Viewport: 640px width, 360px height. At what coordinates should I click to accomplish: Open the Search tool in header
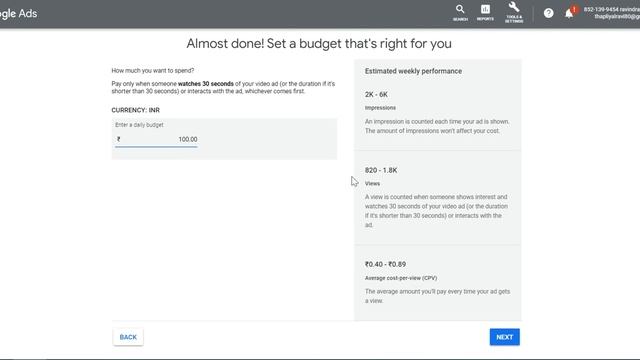[460, 13]
